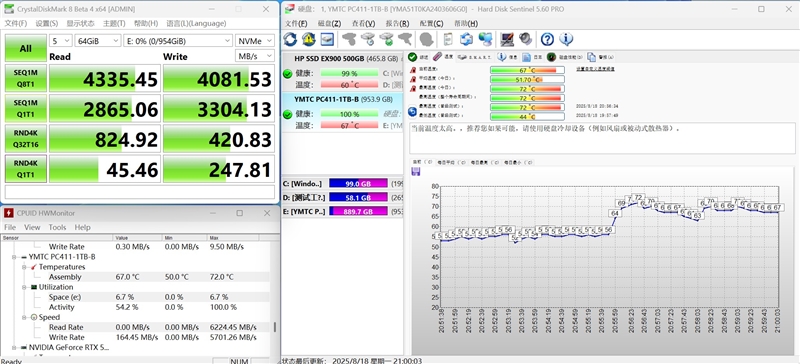Open the S.M.A.R.T. tab
Image resolution: width=800 pixels, height=364 pixels.
(x=475, y=57)
